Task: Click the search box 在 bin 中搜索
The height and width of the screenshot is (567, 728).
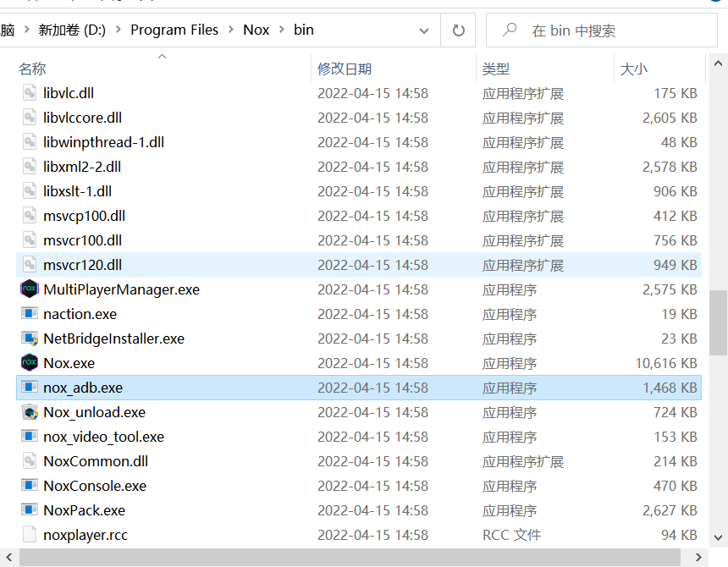Action: [602, 30]
